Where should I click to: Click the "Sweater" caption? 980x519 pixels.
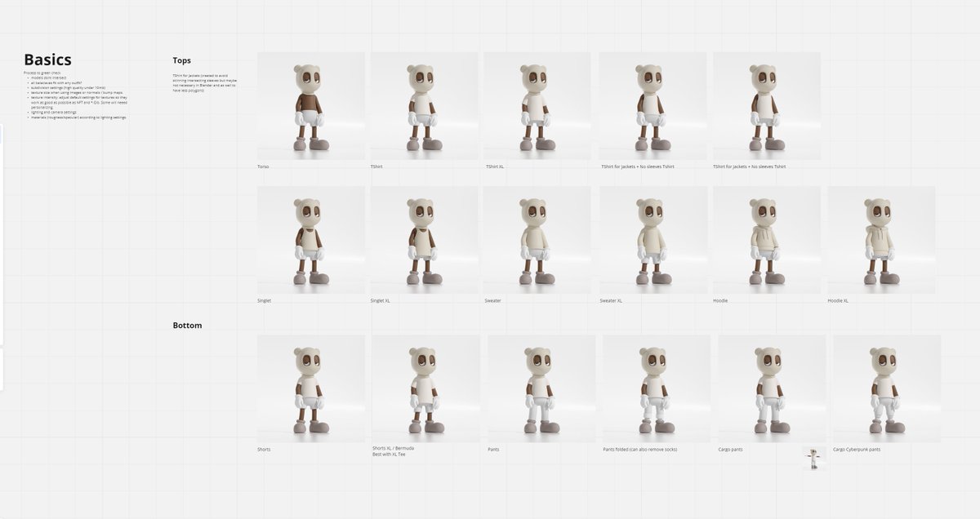(492, 300)
